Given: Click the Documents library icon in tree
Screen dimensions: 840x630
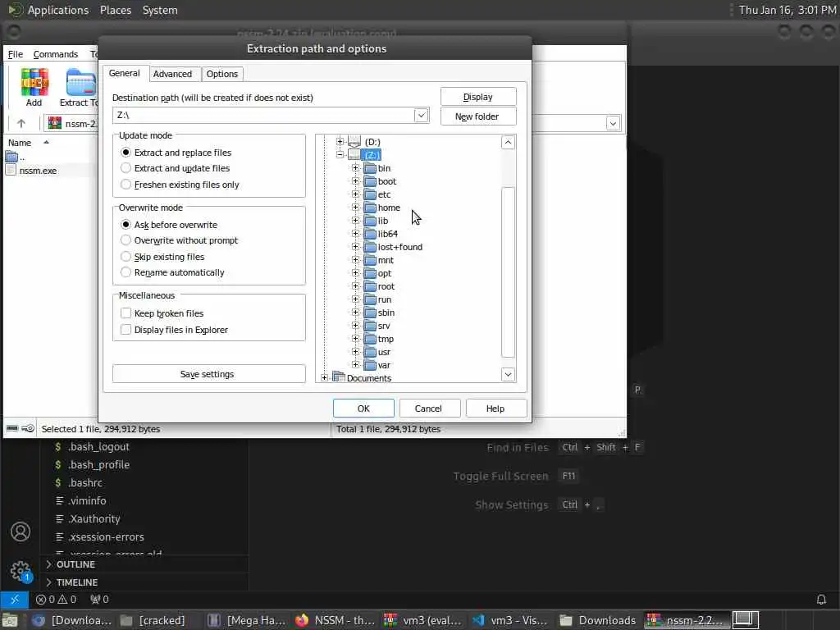Looking at the screenshot, I should tap(338, 377).
